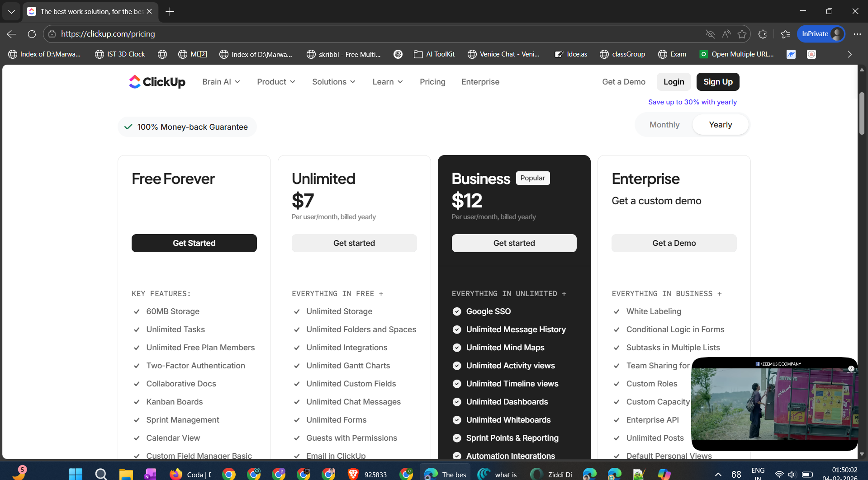Switch billing to Yearly

[x=720, y=125]
